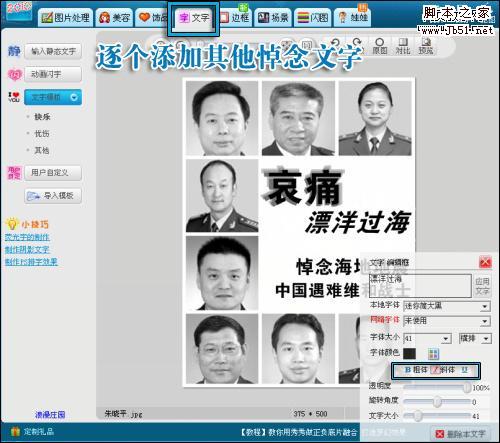Open the 饰品 tab
This screenshot has width=500, height=443.
pyautogui.click(x=152, y=17)
